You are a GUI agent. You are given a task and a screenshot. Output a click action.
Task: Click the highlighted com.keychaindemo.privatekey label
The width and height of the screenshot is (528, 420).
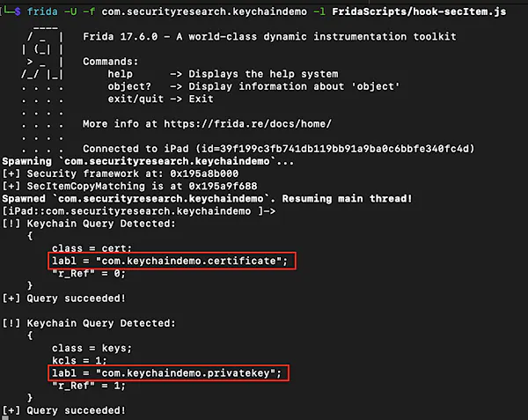pos(166,372)
